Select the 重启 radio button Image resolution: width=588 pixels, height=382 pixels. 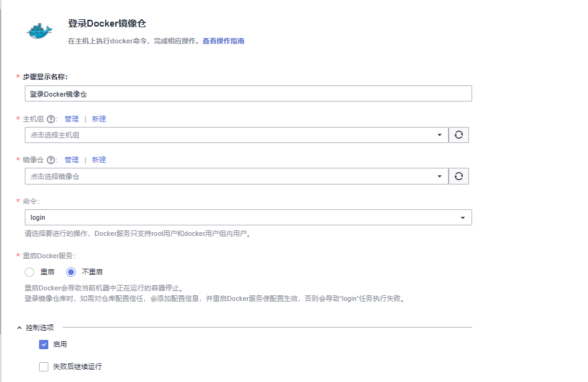(x=30, y=272)
